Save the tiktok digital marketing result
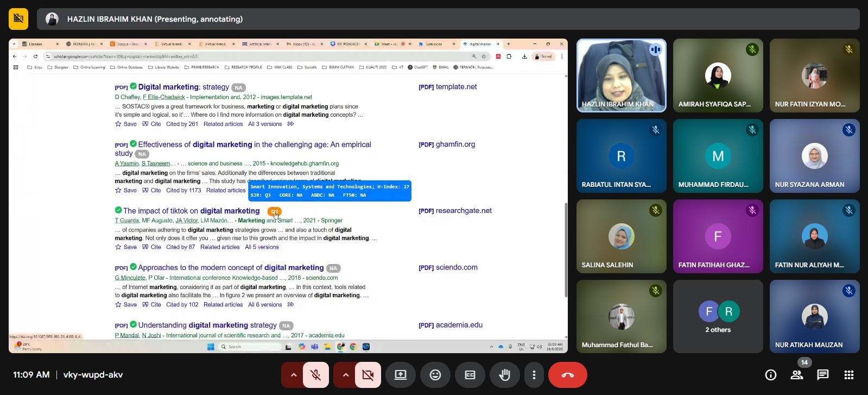 pyautogui.click(x=126, y=247)
